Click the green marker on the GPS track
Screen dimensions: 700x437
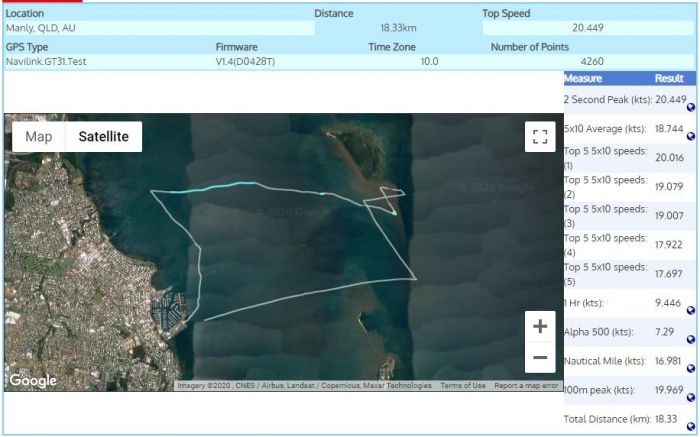point(394,211)
